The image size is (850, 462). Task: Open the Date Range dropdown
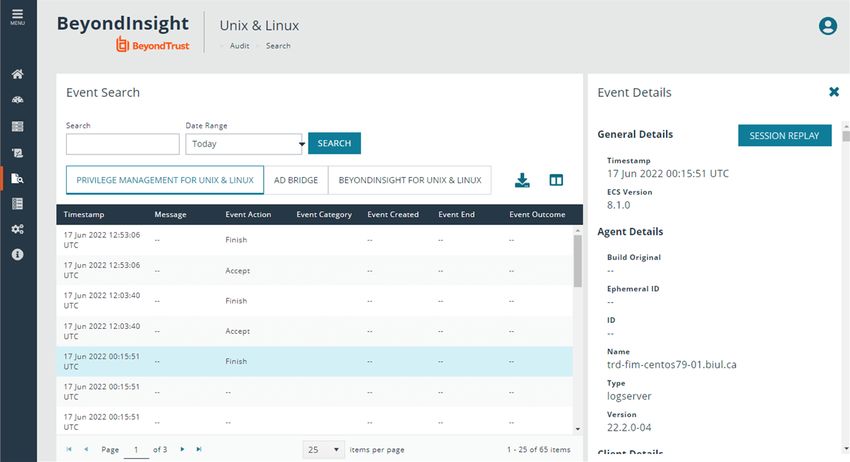click(245, 144)
